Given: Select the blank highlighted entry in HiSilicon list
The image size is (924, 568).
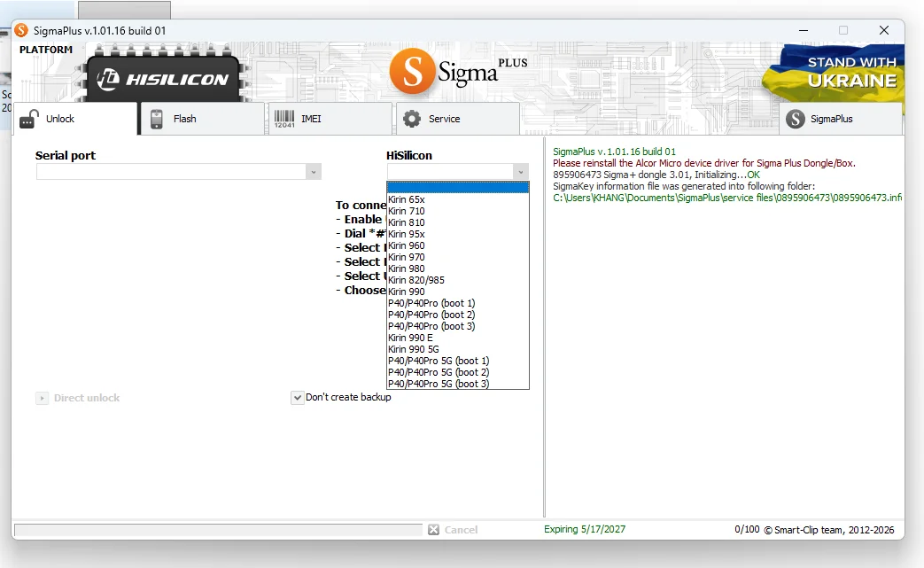Looking at the screenshot, I should pyautogui.click(x=458, y=188).
